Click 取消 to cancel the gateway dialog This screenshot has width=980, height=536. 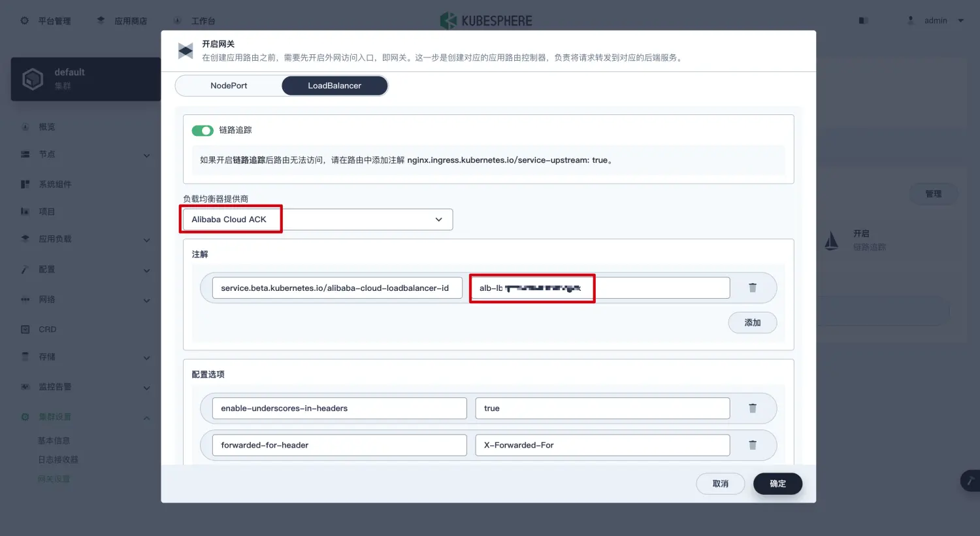coord(721,484)
